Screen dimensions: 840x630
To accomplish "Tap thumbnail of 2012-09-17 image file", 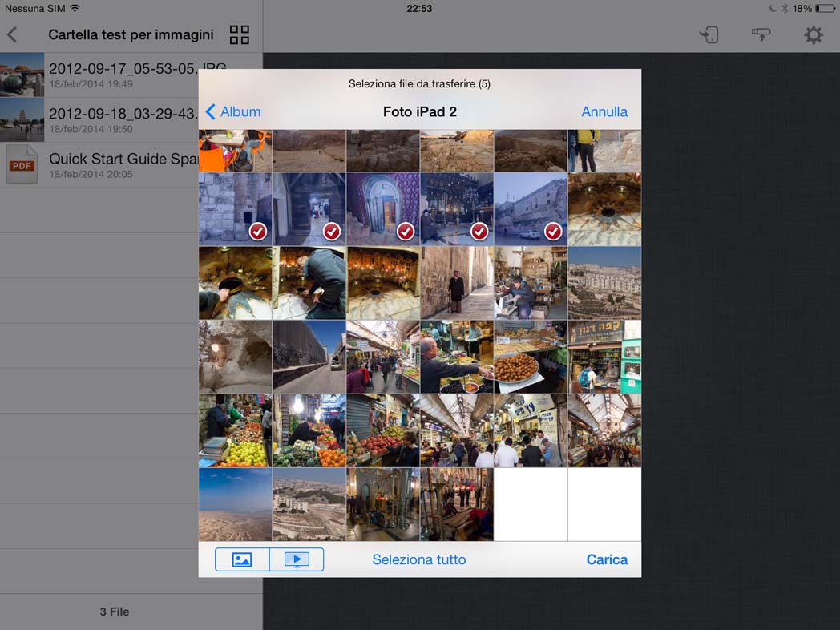I will (22, 75).
